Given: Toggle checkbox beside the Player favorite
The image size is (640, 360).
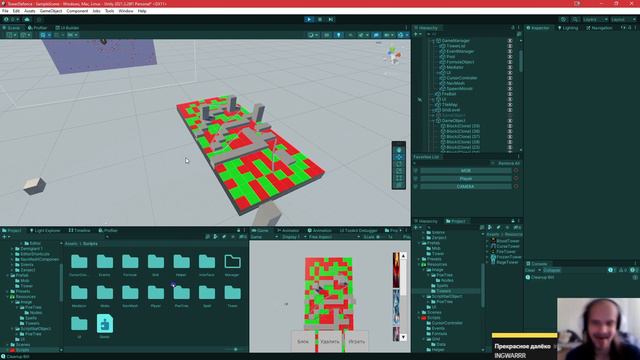Looking at the screenshot, I should (416, 178).
